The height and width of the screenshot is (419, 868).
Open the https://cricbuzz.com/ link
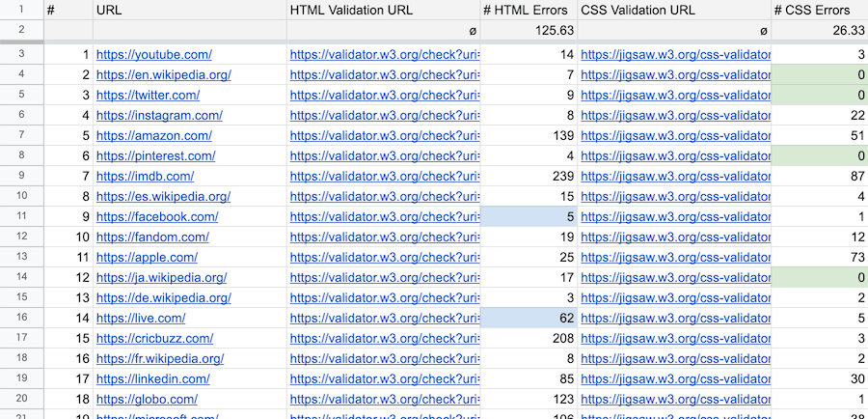click(x=154, y=338)
